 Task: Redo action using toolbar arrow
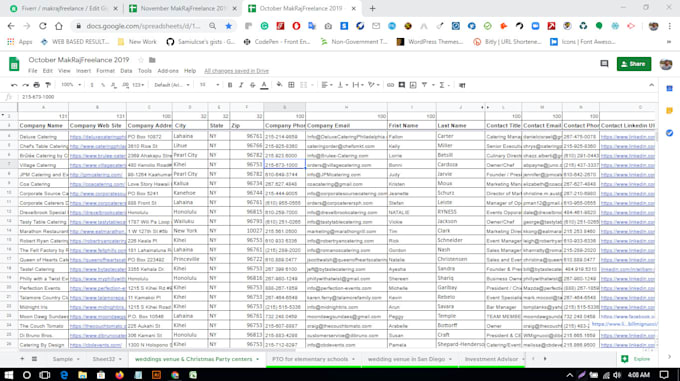click(x=26, y=85)
